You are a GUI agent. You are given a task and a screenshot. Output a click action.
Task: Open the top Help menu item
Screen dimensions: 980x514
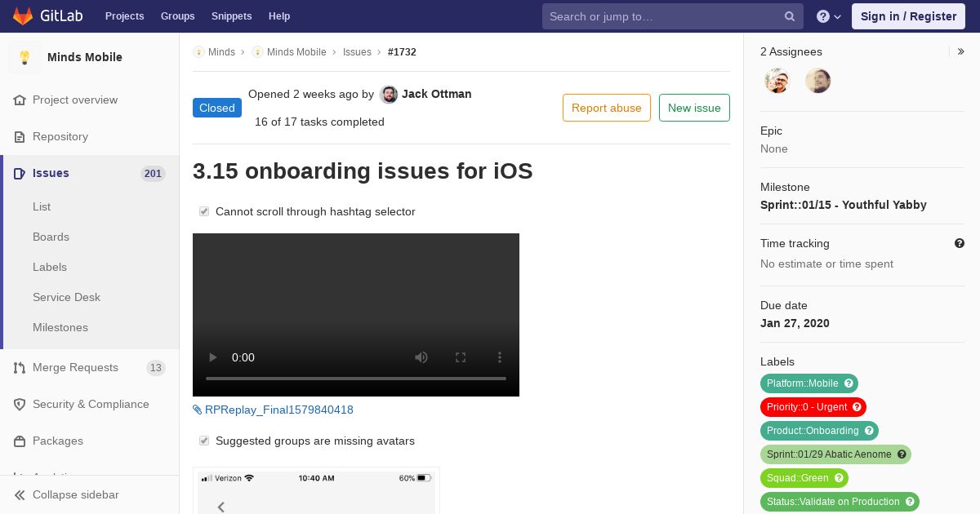pyautogui.click(x=279, y=16)
